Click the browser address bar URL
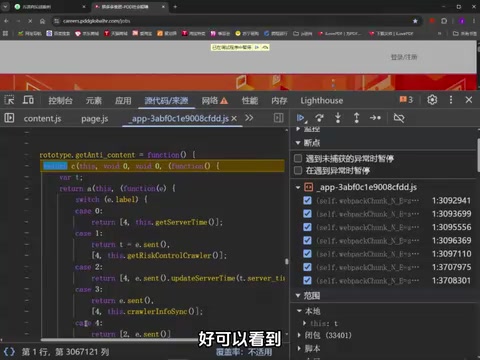This screenshot has height=360, width=480. click(96, 21)
